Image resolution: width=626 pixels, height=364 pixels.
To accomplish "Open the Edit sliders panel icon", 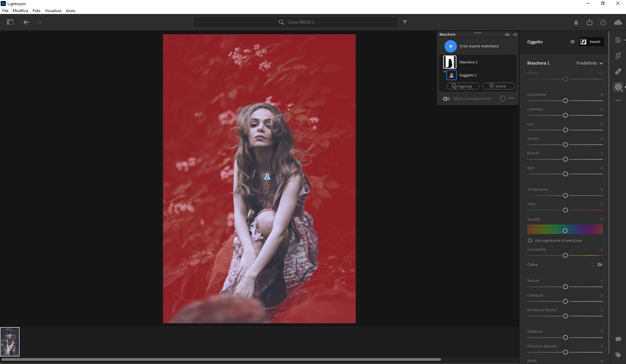I will click(618, 40).
